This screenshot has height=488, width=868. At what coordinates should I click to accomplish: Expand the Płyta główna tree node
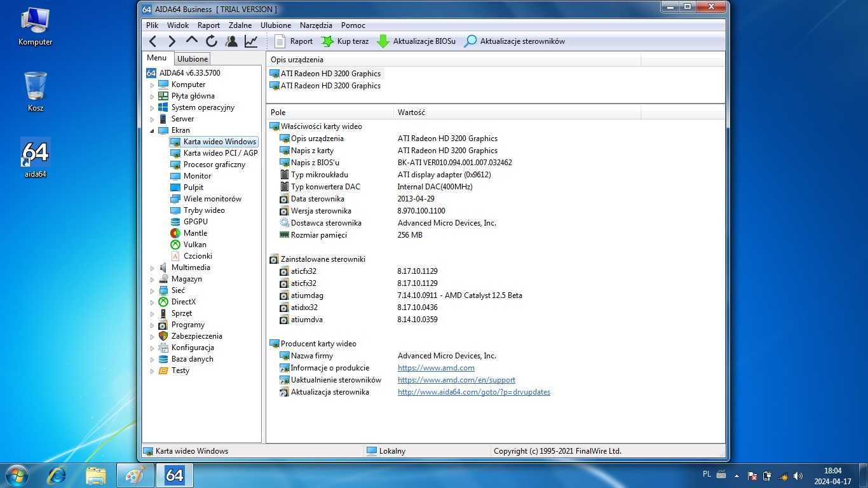click(152, 97)
